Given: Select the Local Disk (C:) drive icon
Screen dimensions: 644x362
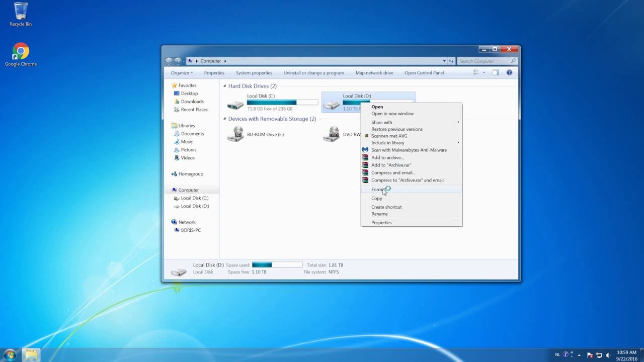Looking at the screenshot, I should [x=235, y=104].
